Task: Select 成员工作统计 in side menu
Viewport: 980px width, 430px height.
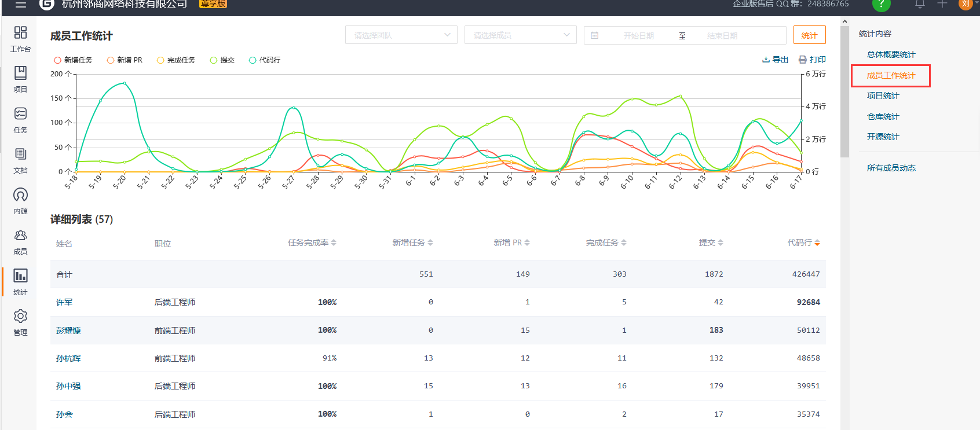Action: (x=891, y=75)
